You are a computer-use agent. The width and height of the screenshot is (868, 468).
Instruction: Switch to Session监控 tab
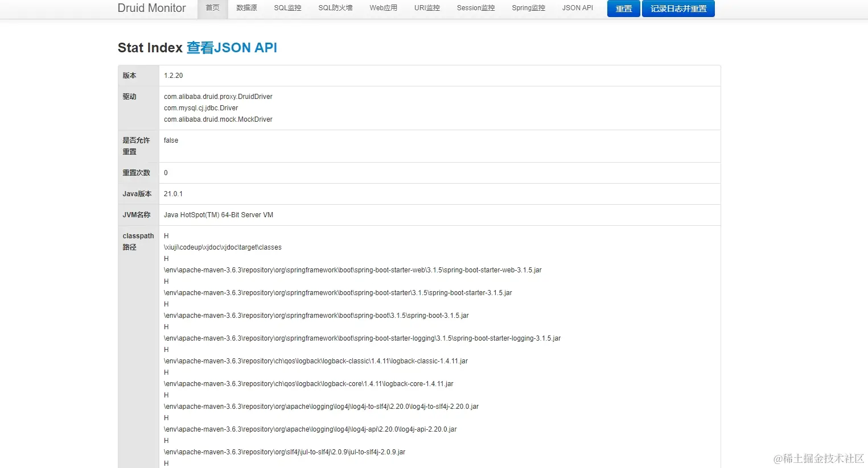pos(475,8)
